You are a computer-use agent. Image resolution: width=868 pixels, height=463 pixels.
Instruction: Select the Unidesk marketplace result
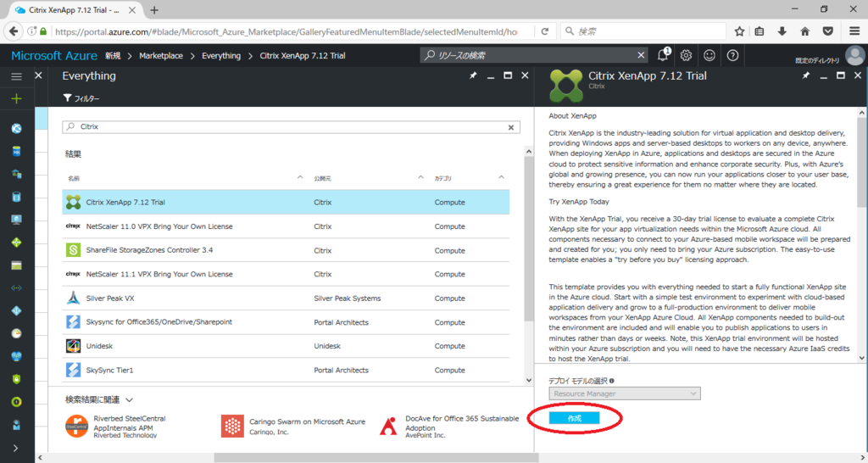coord(286,346)
